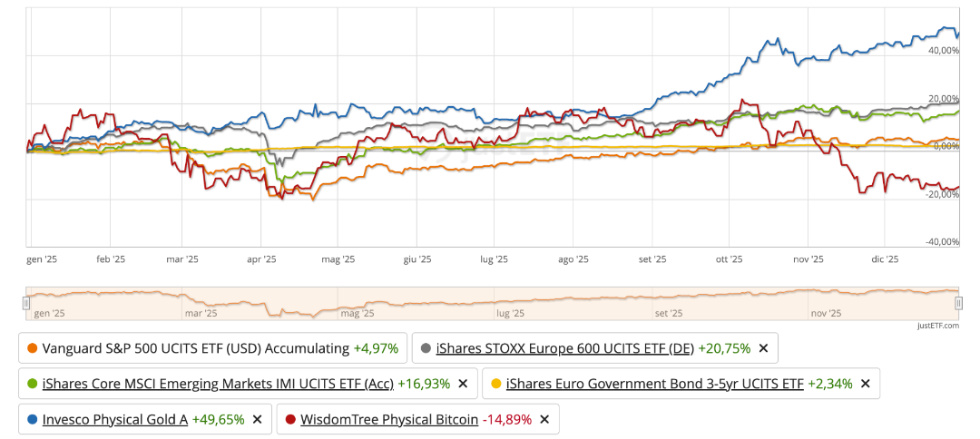Viewport: 980px width, 439px height.
Task: Open iShares Euro Government Bond 3-5yr link
Action: coord(654,384)
